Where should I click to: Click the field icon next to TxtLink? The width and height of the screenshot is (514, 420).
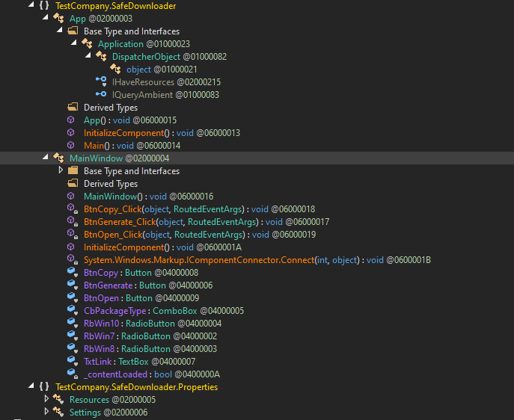point(73,362)
